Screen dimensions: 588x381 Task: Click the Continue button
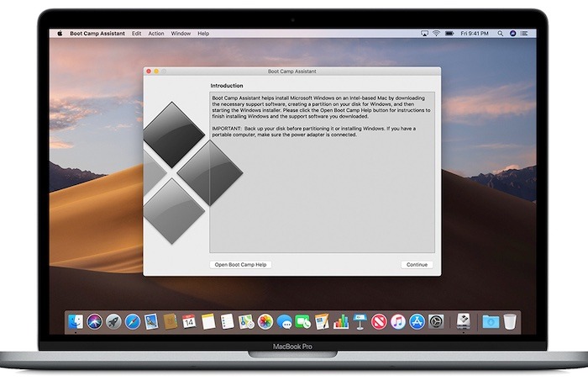click(x=417, y=264)
